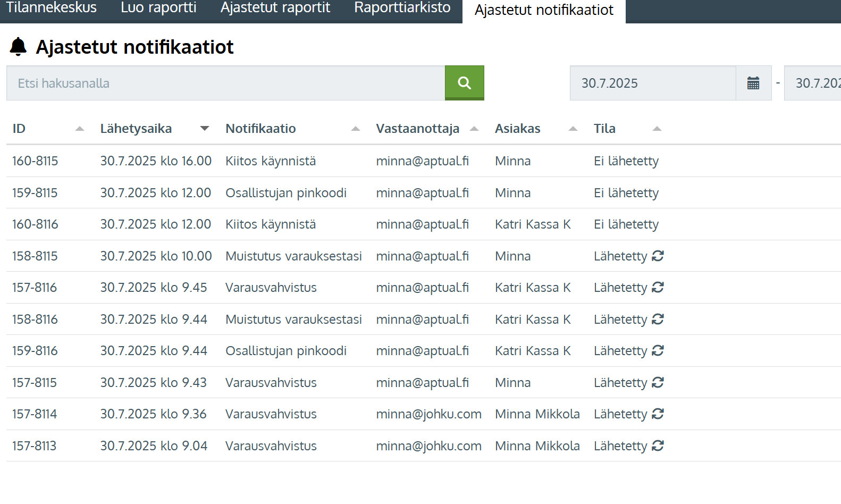841x504 pixels.
Task: Sort by Vastaanottaja column arrow
Action: tap(474, 129)
